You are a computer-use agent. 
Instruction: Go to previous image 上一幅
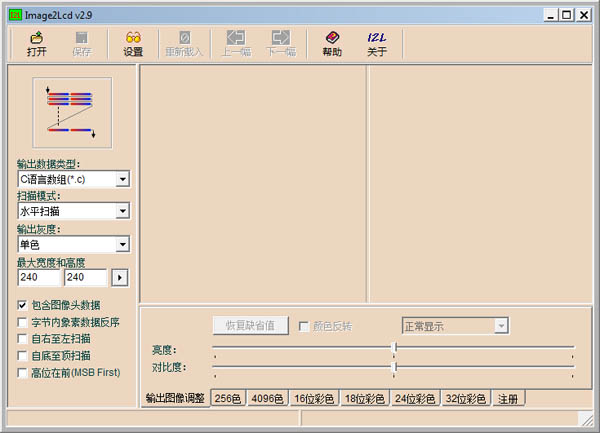point(236,44)
